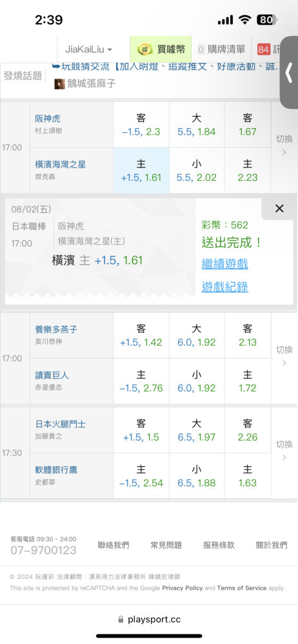The height and width of the screenshot is (644, 298).
Task: Select 客 +1.5, 1.42 for 養樂多燕子
Action: 141,336
